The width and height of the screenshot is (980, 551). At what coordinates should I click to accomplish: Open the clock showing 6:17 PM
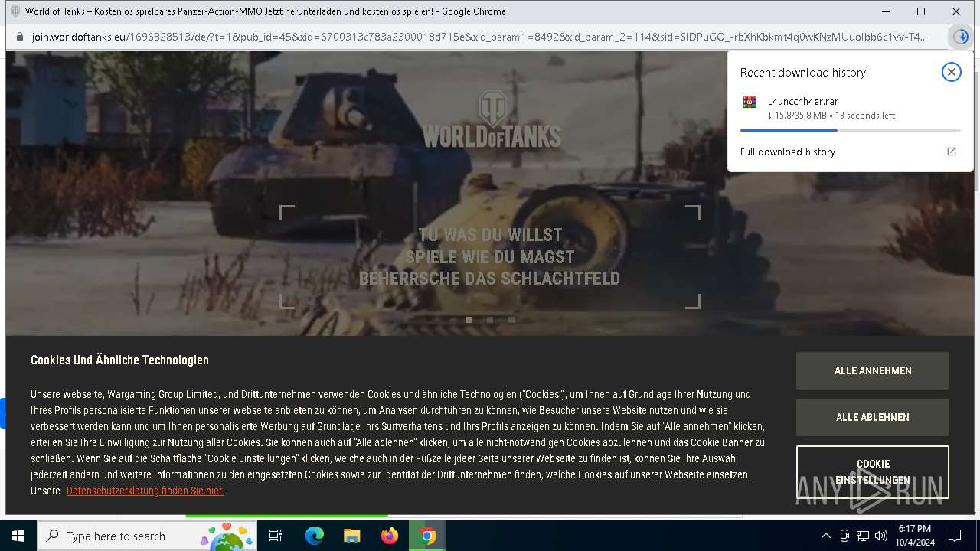[x=915, y=536]
